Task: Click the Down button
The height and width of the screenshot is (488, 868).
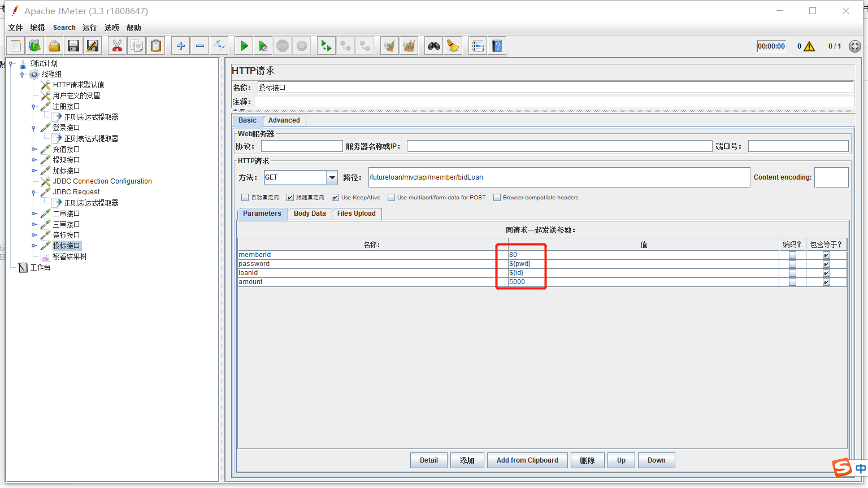Action: tap(657, 460)
